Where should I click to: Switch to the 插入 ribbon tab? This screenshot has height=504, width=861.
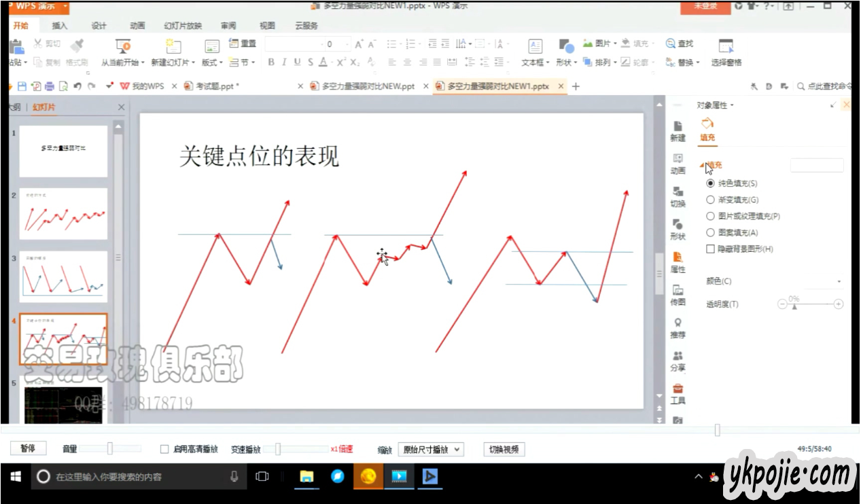coord(60,26)
